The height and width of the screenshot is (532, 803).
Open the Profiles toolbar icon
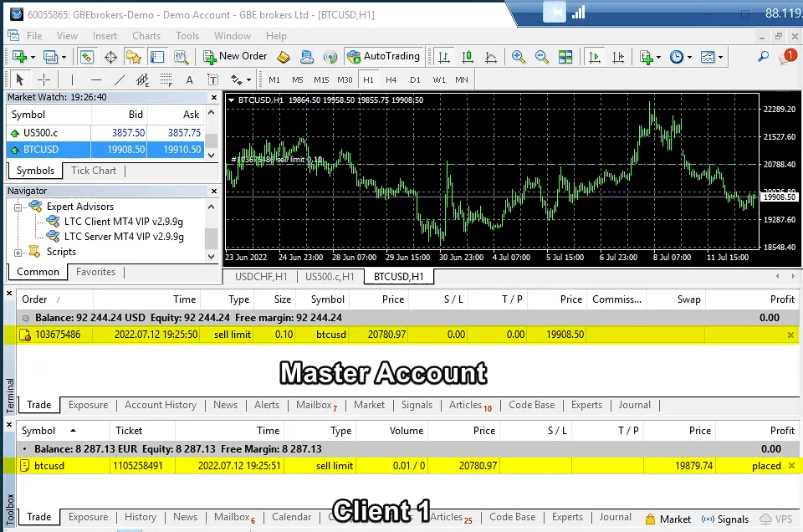[x=50, y=57]
